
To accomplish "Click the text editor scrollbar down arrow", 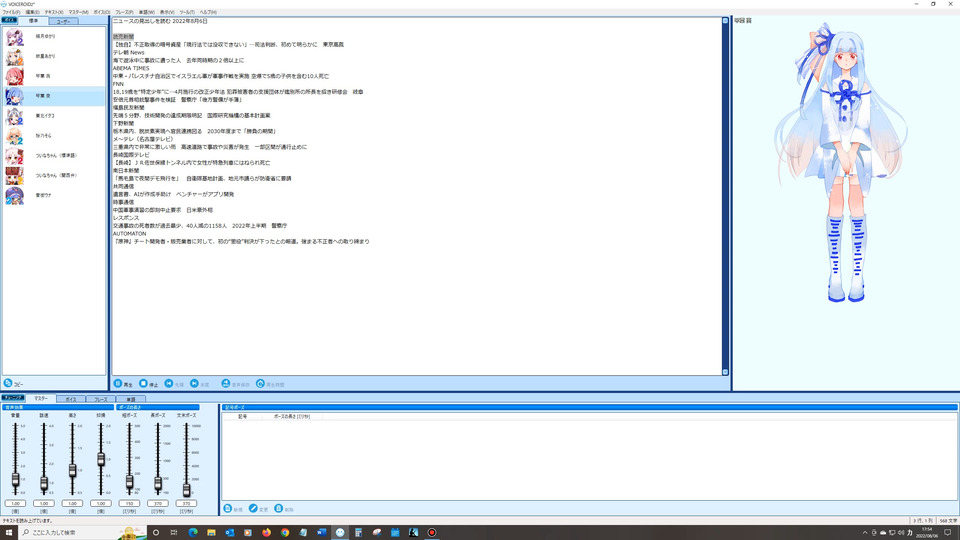I will [x=725, y=372].
